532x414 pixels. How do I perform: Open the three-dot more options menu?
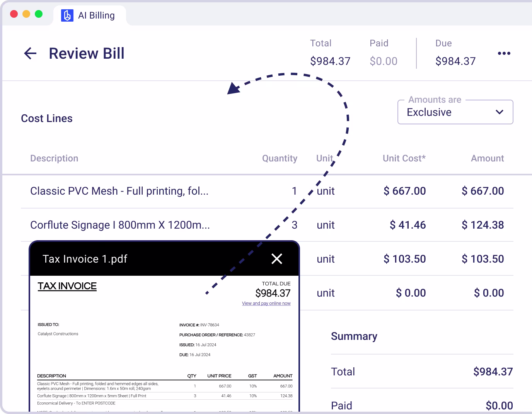(504, 53)
